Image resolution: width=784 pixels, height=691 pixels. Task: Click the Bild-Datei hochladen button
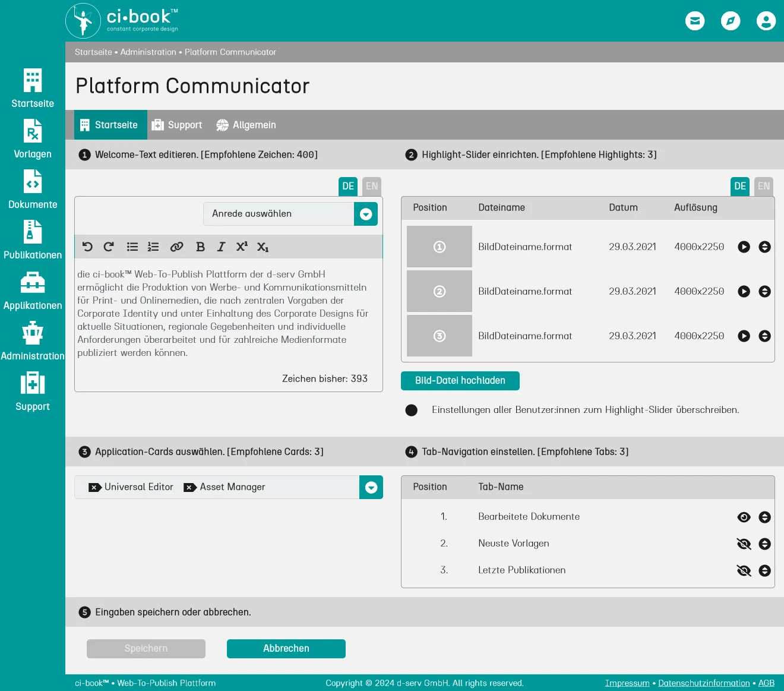click(460, 381)
